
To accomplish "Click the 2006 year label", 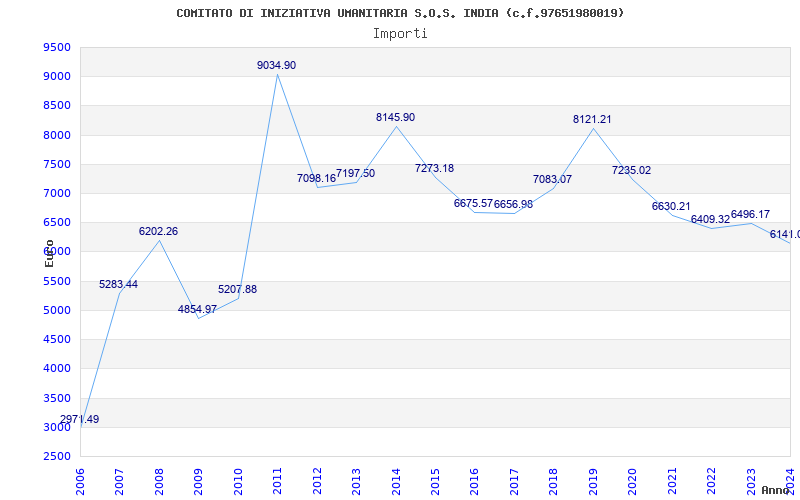I will 80,482.
